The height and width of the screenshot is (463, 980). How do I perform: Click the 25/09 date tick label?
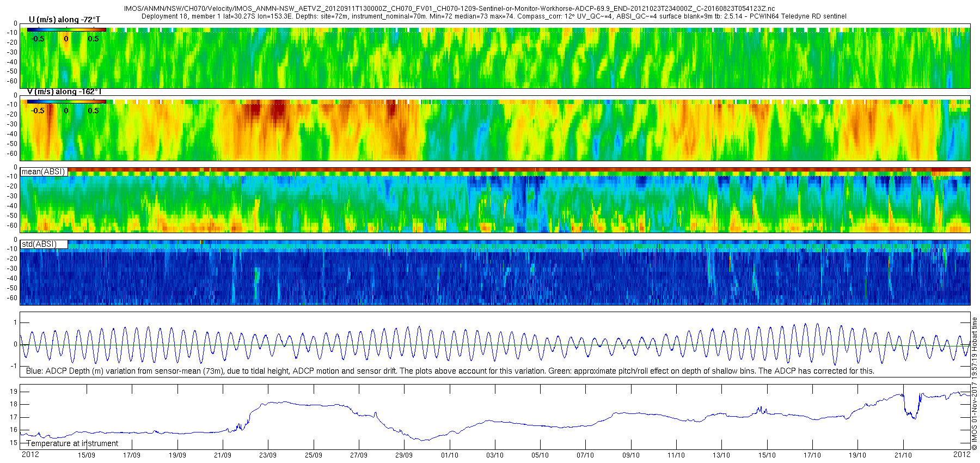313,455
